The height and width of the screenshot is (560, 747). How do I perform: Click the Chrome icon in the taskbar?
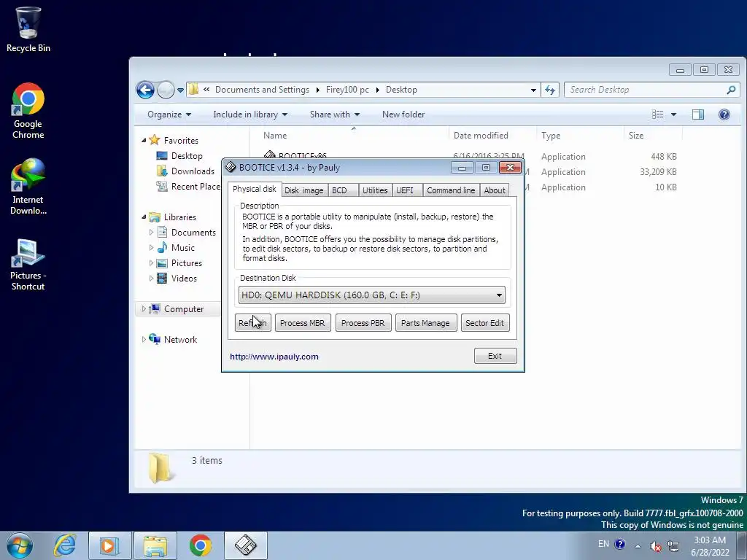[200, 545]
